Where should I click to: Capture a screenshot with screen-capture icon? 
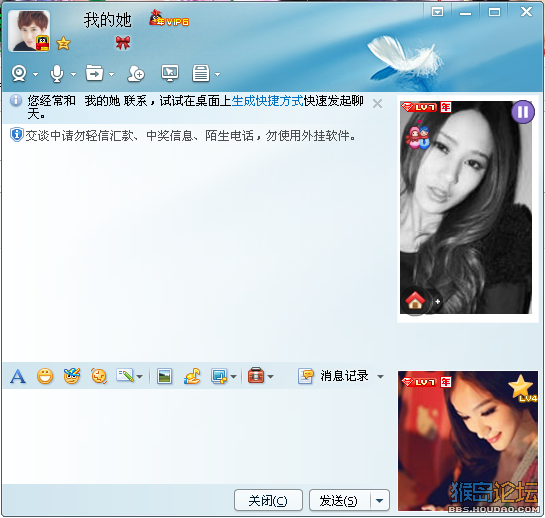(x=219, y=376)
